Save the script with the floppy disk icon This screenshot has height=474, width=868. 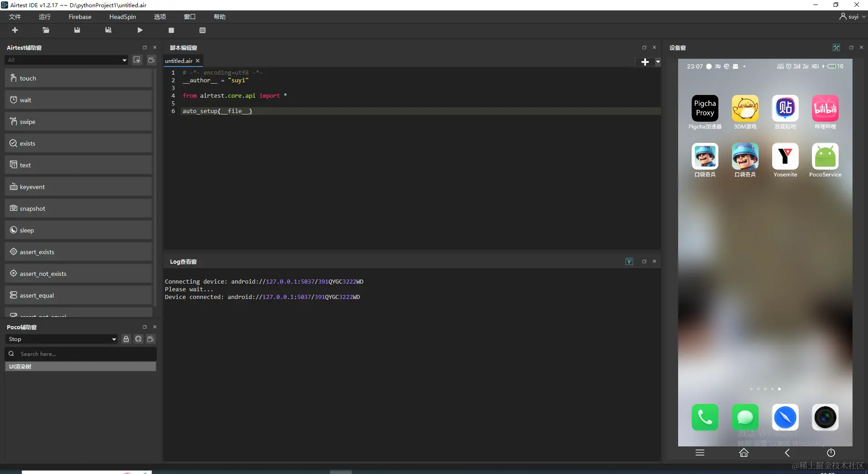77,30
